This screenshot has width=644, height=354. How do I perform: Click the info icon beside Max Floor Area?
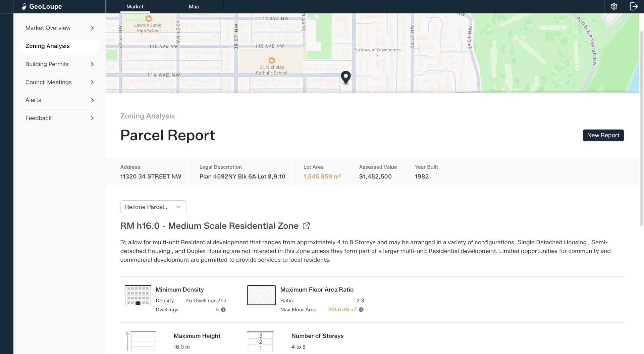click(x=361, y=310)
